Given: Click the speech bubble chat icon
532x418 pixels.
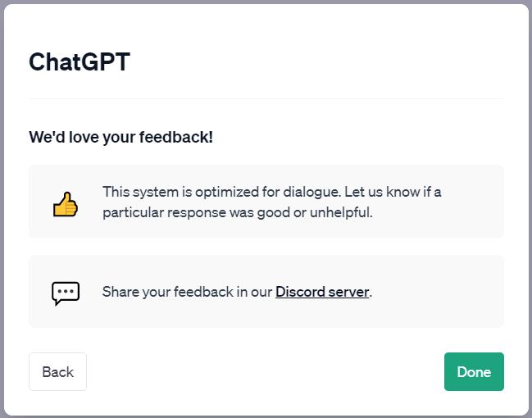Looking at the screenshot, I should pos(66,293).
